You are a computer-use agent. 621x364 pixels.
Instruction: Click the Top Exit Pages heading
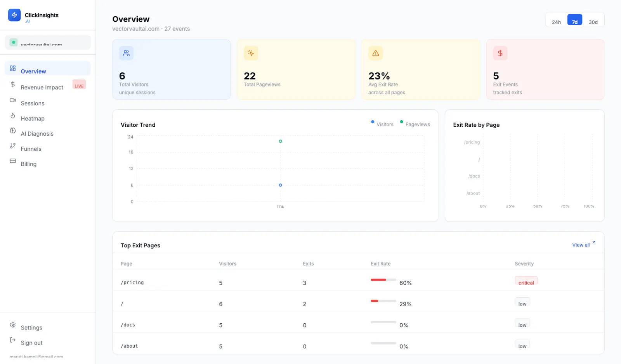141,245
